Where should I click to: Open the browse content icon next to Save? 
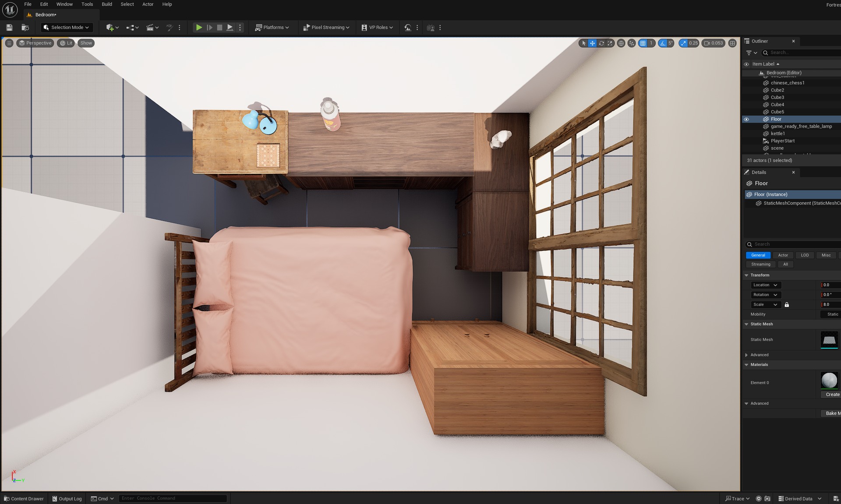pyautogui.click(x=25, y=28)
